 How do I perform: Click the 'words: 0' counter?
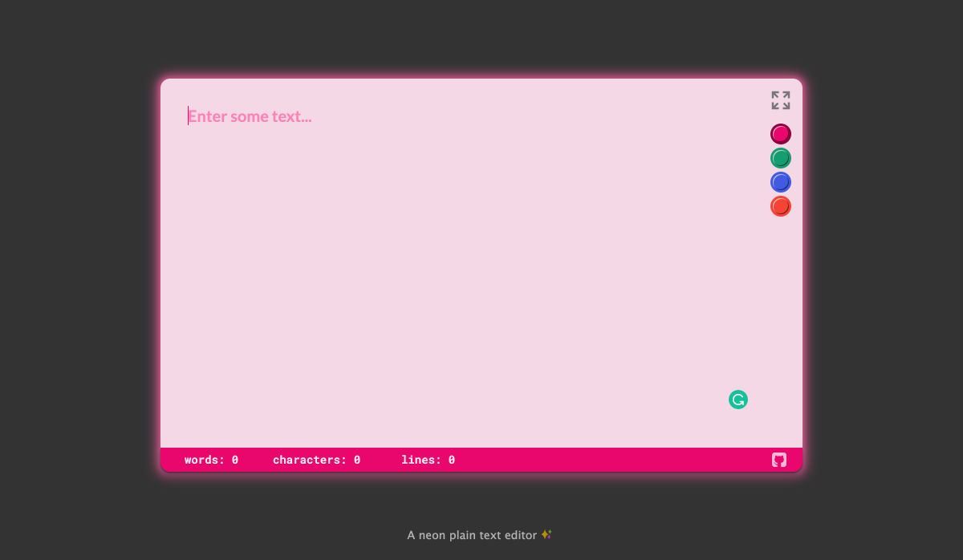click(x=211, y=460)
